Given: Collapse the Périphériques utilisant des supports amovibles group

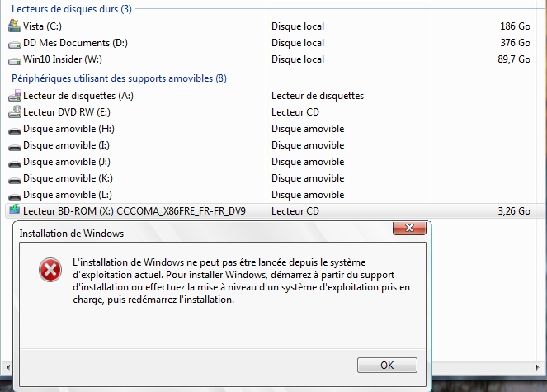Looking at the screenshot, I should tap(119, 78).
